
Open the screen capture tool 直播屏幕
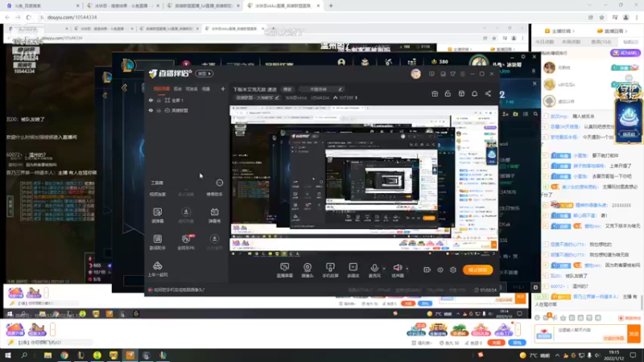pos(284,270)
